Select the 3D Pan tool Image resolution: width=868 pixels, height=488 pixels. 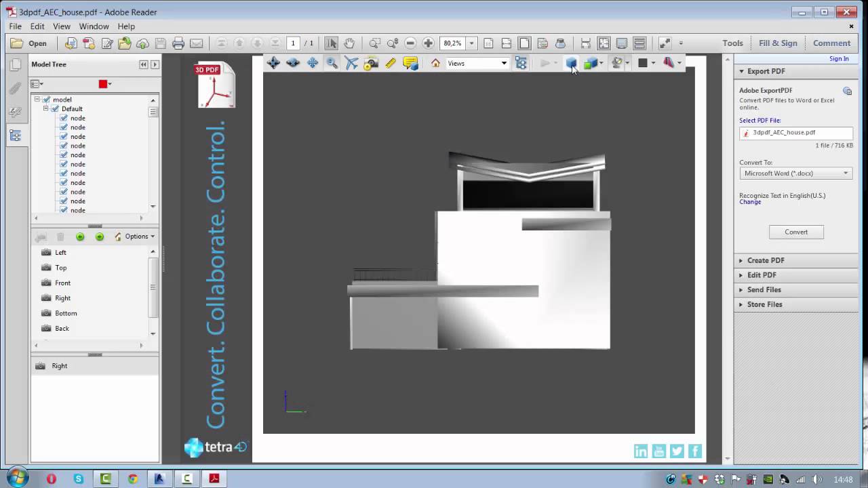pyautogui.click(x=313, y=63)
